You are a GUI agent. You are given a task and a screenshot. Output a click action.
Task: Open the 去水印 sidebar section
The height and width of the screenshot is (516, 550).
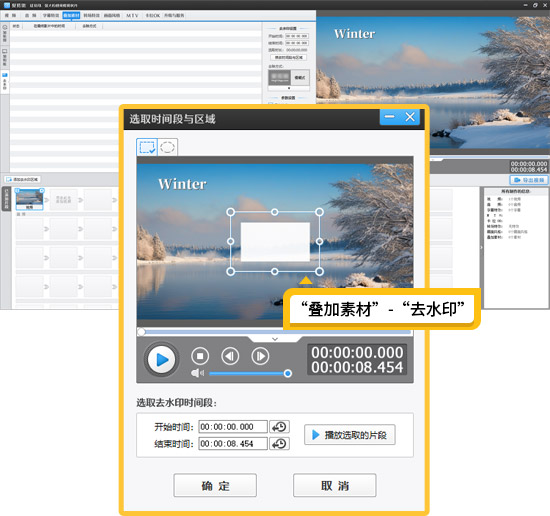(5, 81)
